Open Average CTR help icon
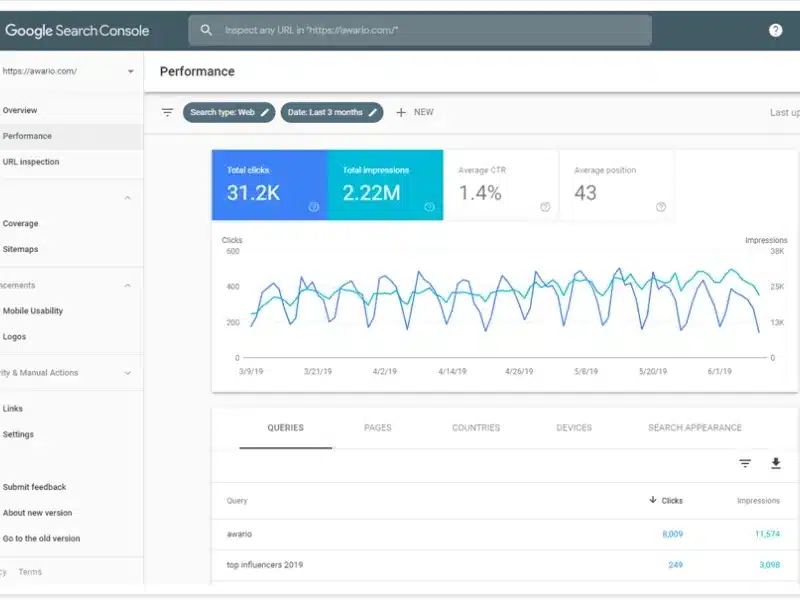 (x=545, y=207)
